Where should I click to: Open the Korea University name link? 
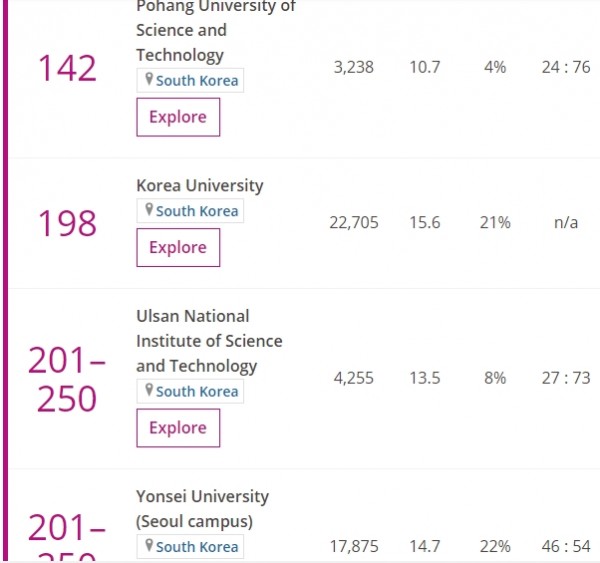coord(200,186)
